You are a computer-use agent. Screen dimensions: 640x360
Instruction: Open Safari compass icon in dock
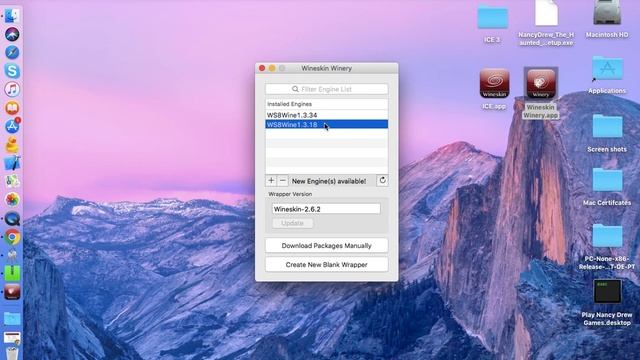click(12, 52)
